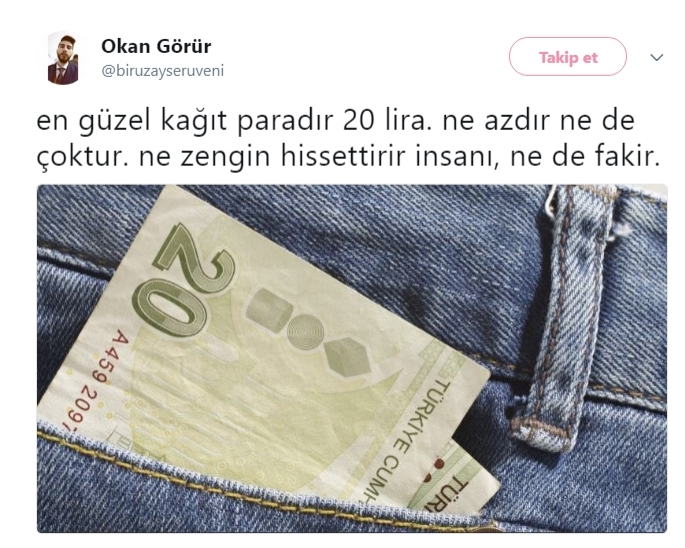The image size is (685, 548).
Task: Click the word 'zengin' in the tweet
Action: (x=225, y=157)
